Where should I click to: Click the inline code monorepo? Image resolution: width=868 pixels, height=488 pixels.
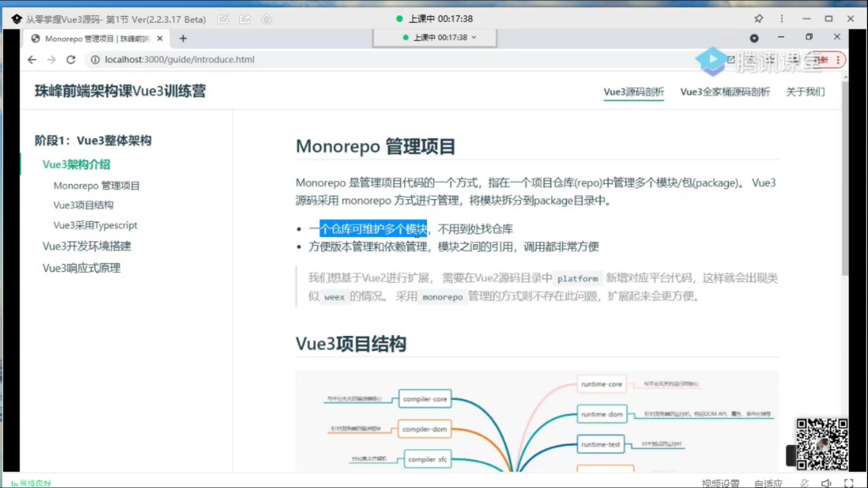443,297
